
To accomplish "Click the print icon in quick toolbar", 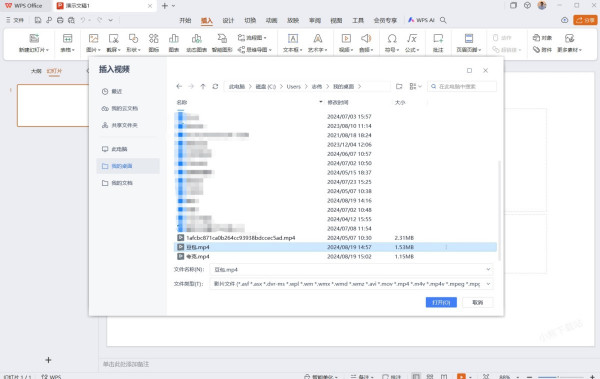I will tap(60, 20).
